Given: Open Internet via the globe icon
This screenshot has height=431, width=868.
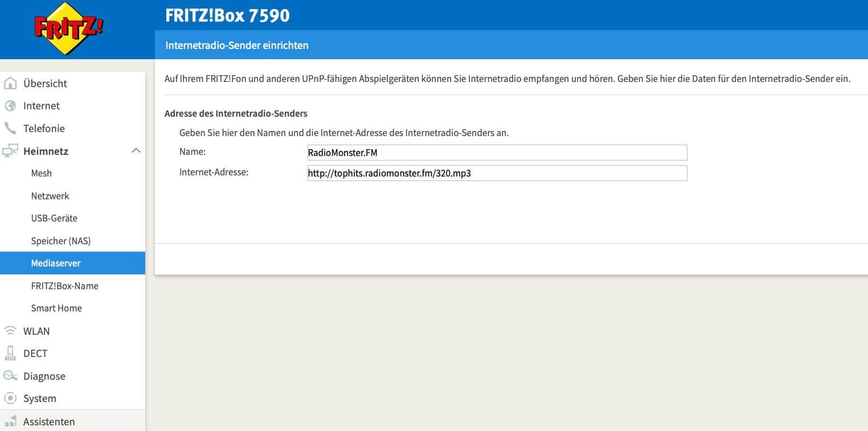Looking at the screenshot, I should click(x=10, y=105).
